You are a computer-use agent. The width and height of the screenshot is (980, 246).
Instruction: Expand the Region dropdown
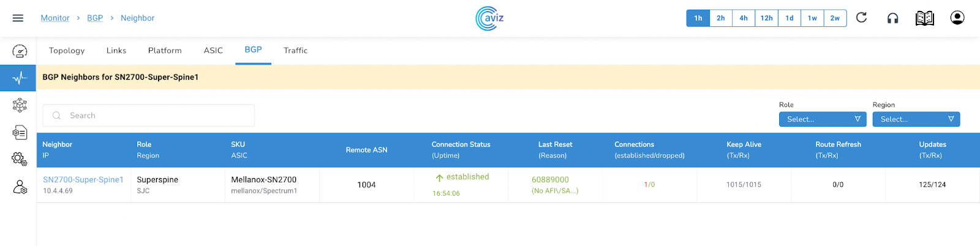[x=916, y=119]
